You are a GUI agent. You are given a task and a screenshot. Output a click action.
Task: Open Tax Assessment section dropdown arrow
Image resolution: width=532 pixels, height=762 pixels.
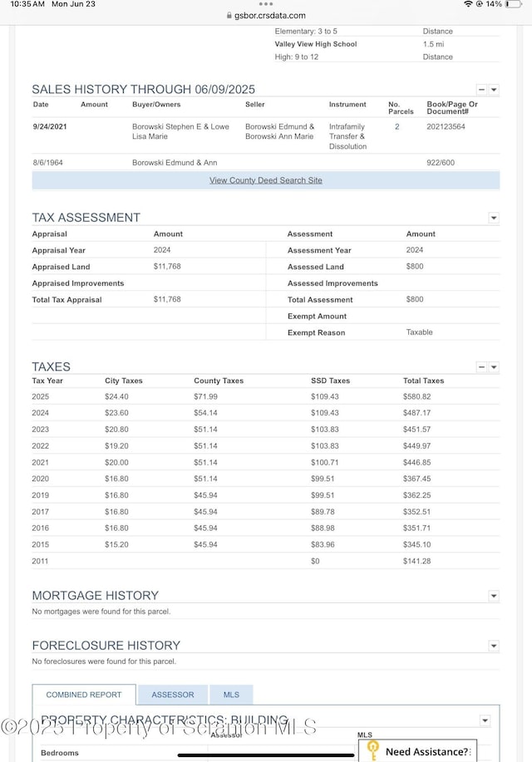(x=494, y=219)
